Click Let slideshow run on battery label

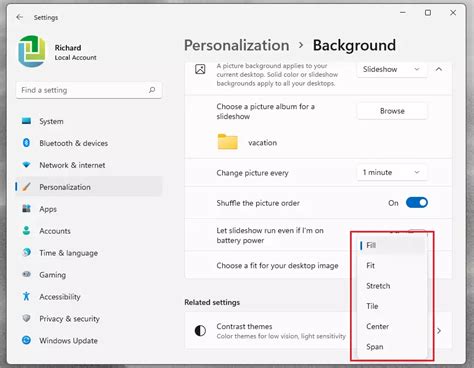[270, 235]
